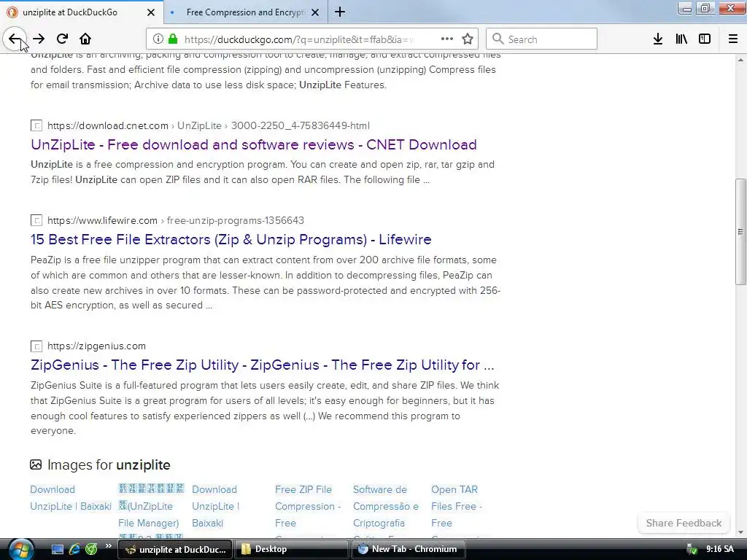Click the zipgenius.com result favicon

36,346
